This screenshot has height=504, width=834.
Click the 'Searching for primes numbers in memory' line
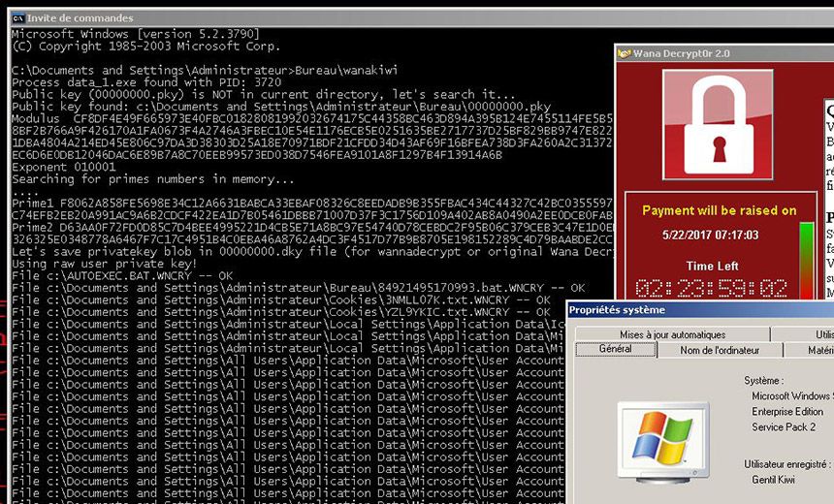coord(152,179)
